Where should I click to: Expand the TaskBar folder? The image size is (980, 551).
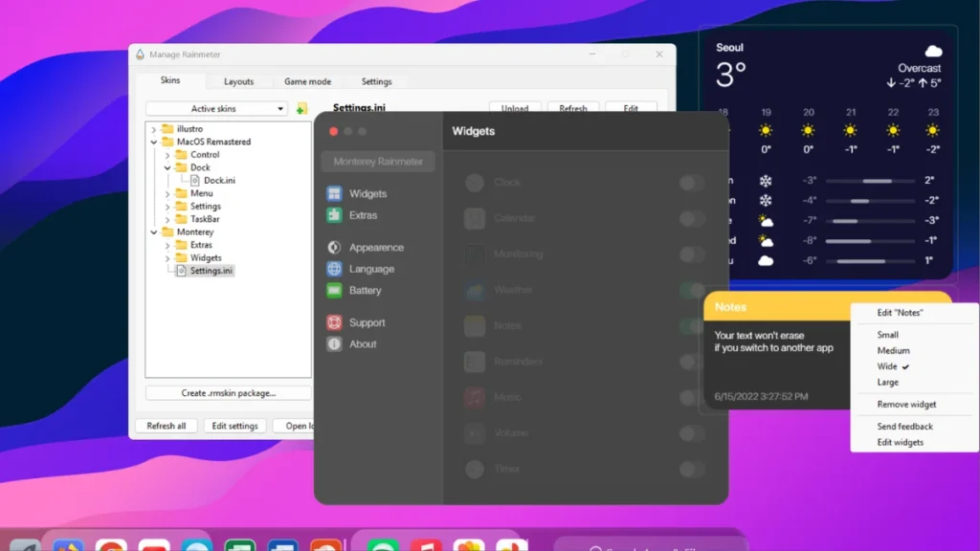167,219
